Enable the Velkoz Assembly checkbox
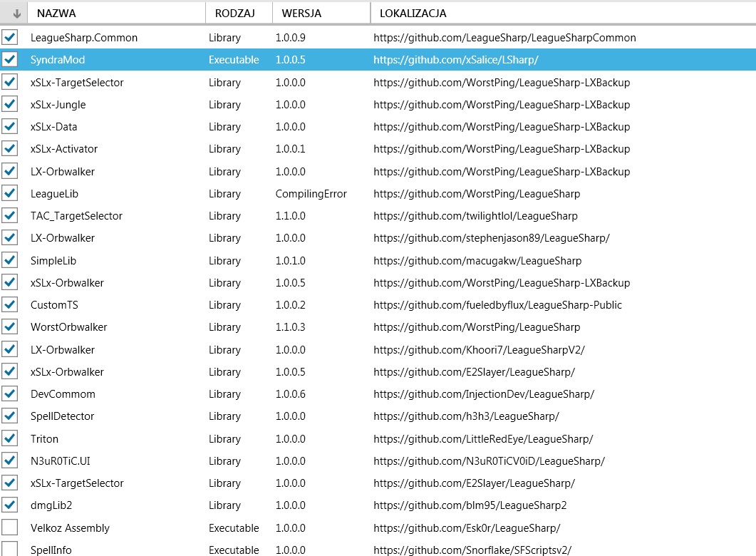The width and height of the screenshot is (756, 556). click(x=10, y=527)
